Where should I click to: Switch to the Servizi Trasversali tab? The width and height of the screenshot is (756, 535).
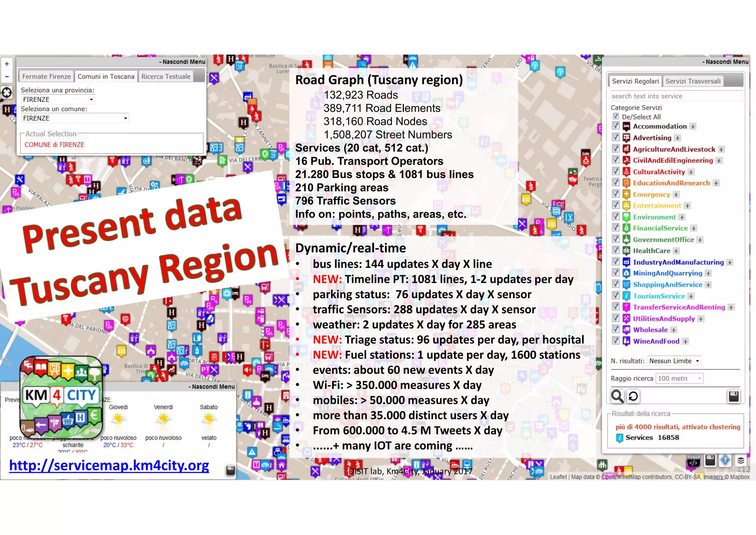(693, 81)
